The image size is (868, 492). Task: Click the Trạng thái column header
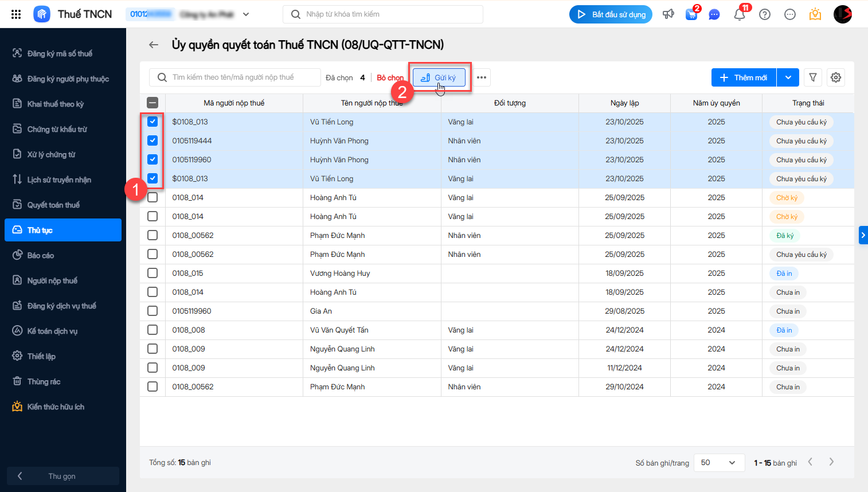pos(808,103)
